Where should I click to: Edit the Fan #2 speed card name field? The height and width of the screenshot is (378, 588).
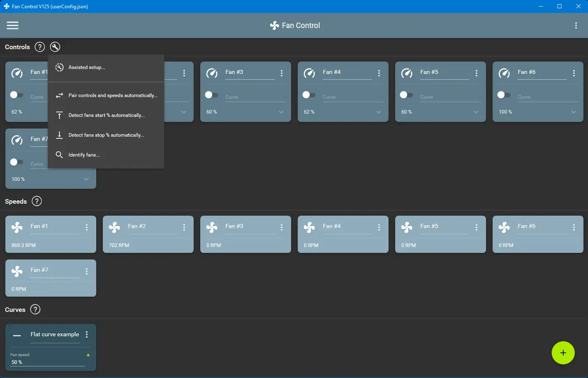(152, 227)
